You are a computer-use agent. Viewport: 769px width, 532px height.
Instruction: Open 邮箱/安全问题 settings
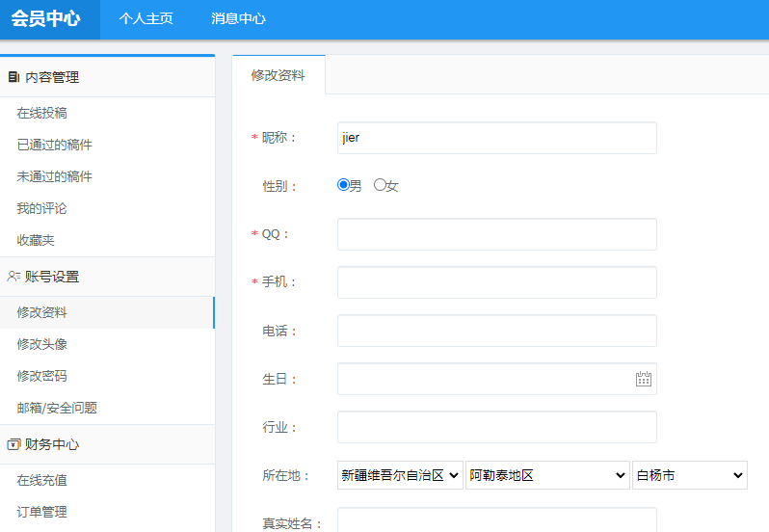pos(57,408)
